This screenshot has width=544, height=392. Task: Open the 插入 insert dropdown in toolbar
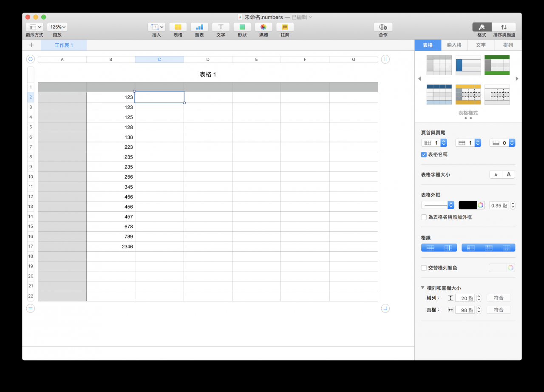(x=156, y=27)
